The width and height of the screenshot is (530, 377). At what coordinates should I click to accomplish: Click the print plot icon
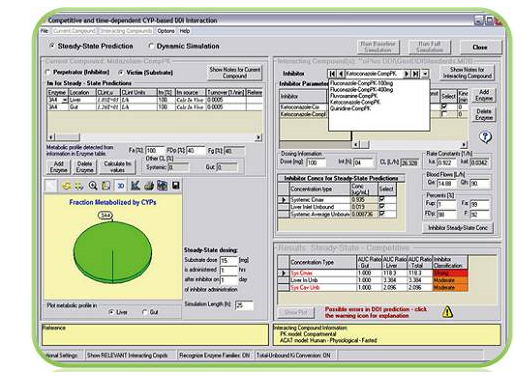coord(149,185)
